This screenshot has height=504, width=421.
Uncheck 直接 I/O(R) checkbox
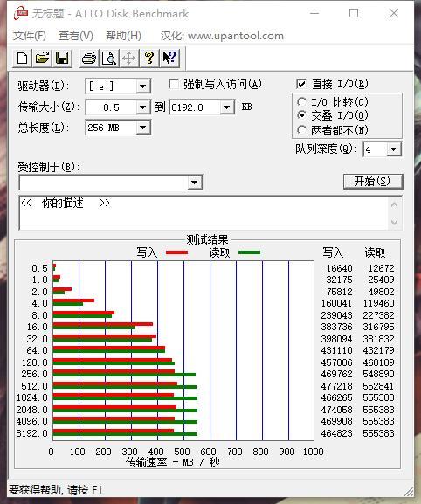point(301,84)
